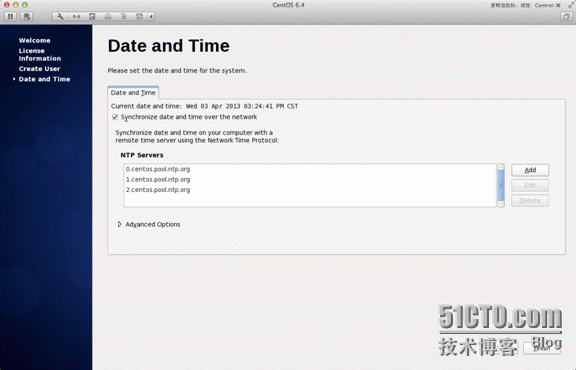Click the Delete NTP server button
Image resolution: width=576 pixels, height=370 pixels.
point(530,201)
